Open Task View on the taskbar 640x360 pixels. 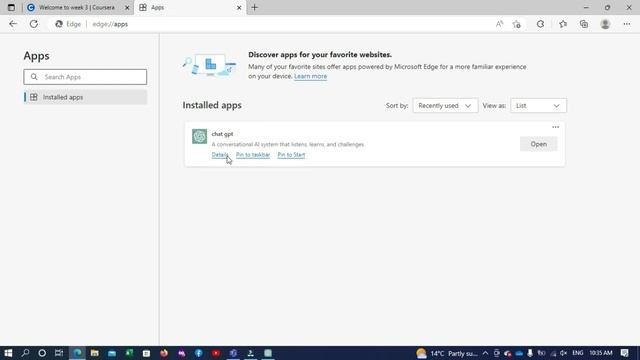pos(59,353)
